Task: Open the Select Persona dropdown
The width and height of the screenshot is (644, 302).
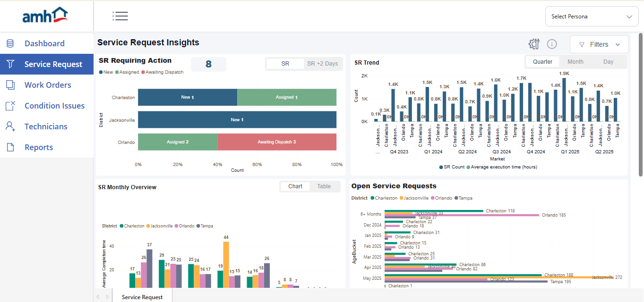Action: [x=592, y=17]
